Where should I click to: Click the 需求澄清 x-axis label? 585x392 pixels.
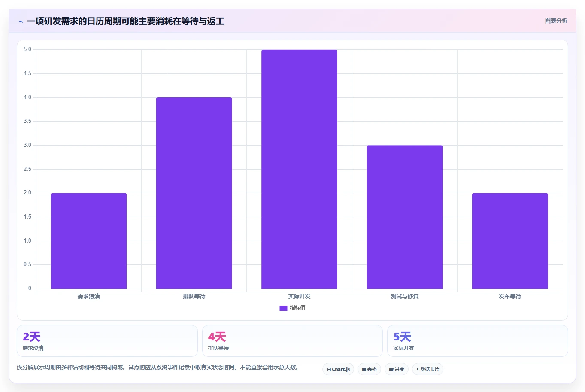pos(89,296)
